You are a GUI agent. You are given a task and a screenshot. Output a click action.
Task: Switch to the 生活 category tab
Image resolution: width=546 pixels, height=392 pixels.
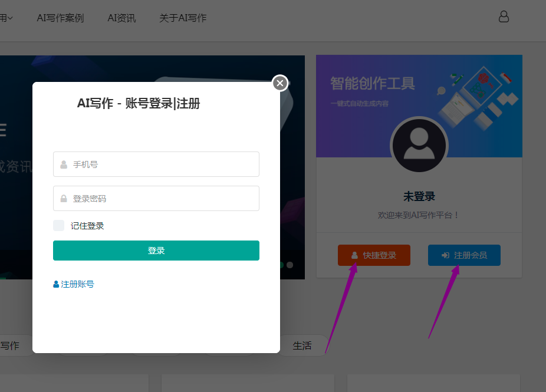[x=302, y=346]
